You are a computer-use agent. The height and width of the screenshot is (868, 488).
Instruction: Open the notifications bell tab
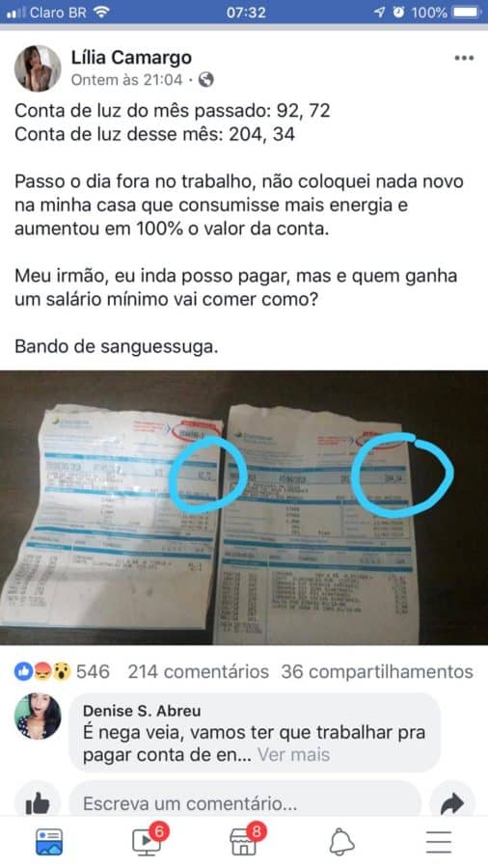(x=341, y=842)
